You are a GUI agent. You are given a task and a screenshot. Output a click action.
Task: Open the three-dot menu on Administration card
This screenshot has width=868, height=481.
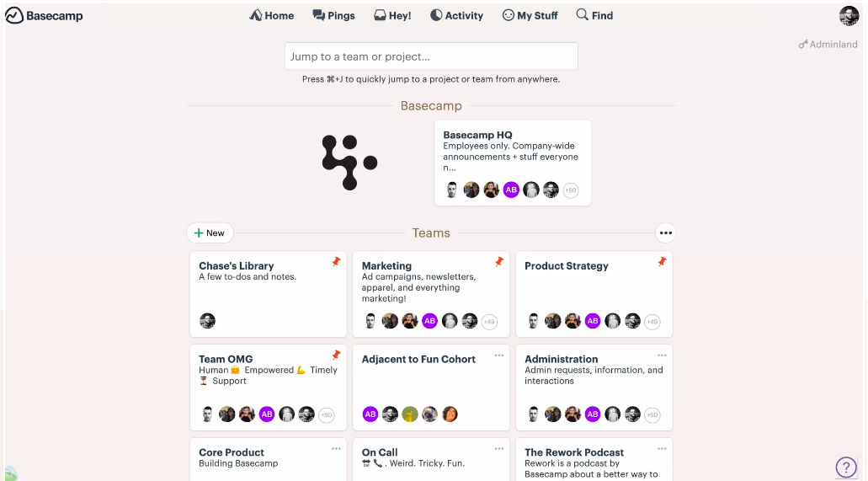click(x=662, y=355)
